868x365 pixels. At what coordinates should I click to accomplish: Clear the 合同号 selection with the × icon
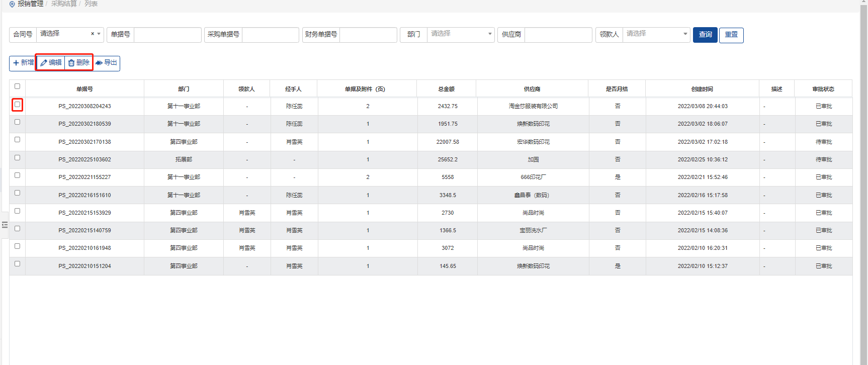point(93,34)
